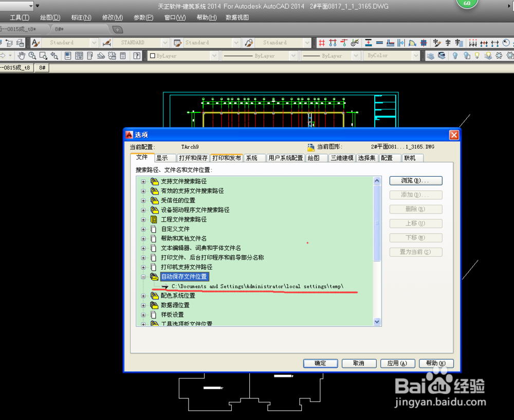
Task: Switch to the 选择集 tab
Action: tap(367, 158)
